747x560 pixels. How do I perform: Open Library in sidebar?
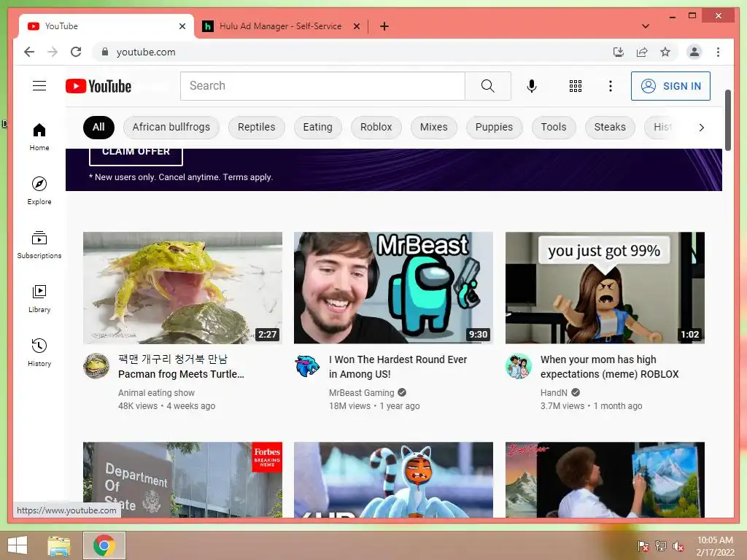tap(39, 298)
